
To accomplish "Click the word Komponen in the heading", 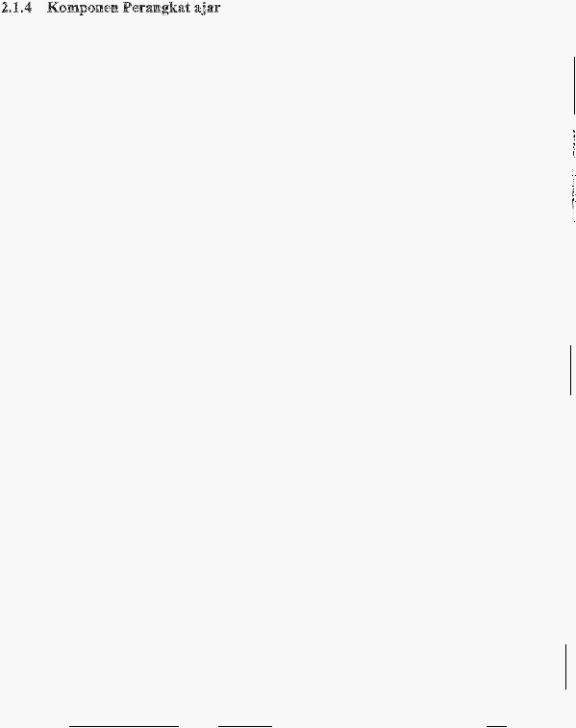I will [x=83, y=8].
